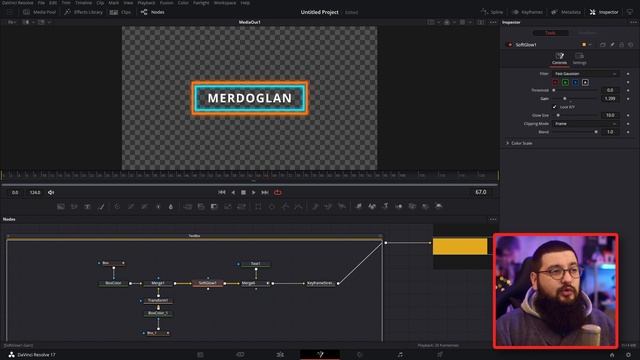Toggle the SoftGlow1 enable switch
The height and width of the screenshot is (360, 640).
coord(510,44)
